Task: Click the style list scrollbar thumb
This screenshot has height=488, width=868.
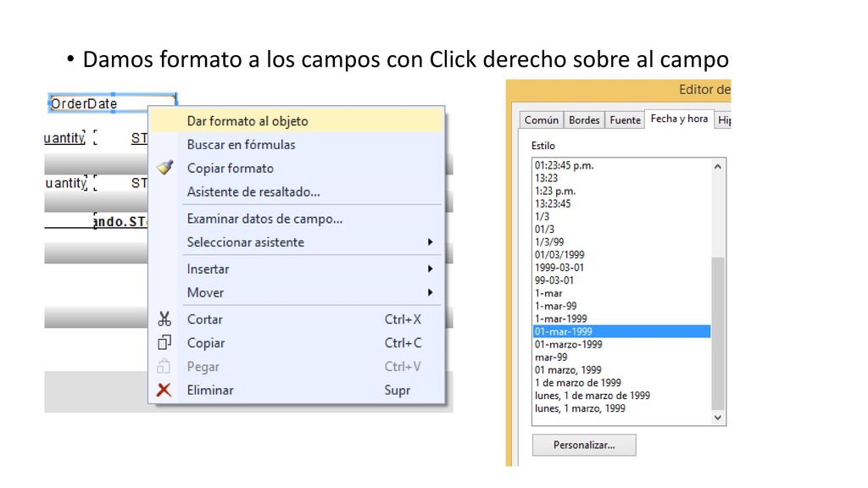Action: tap(718, 334)
